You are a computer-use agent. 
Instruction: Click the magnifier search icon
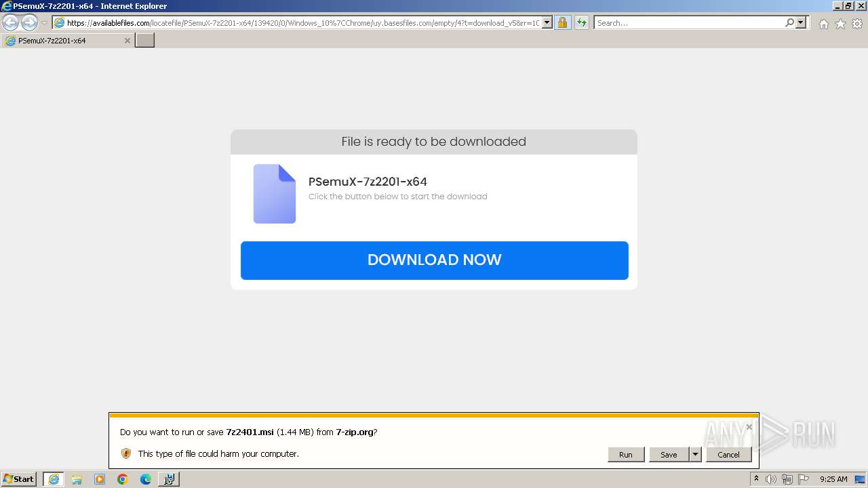coord(789,23)
